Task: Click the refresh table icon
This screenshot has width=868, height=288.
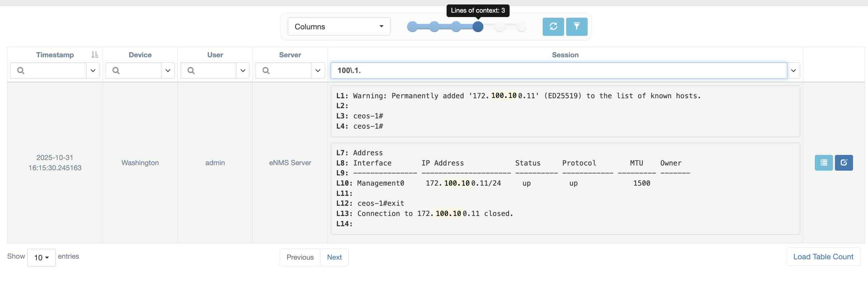Action: point(553,27)
